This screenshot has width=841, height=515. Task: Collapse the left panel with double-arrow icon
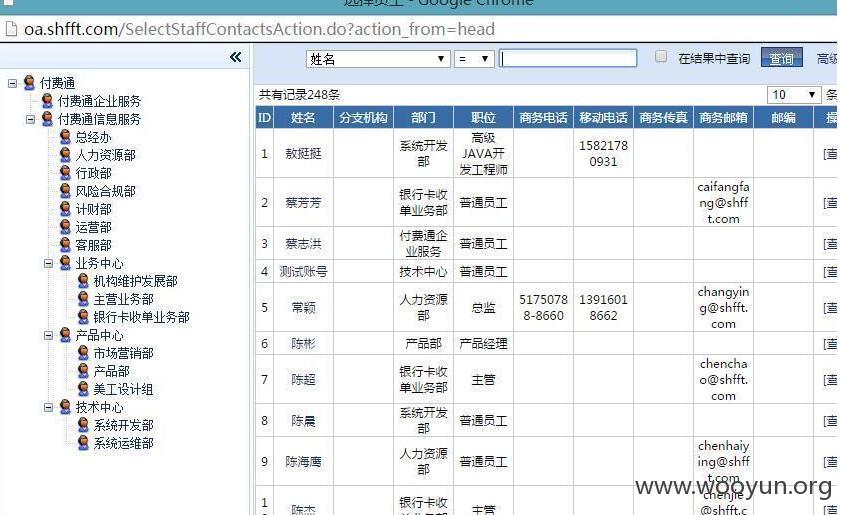click(x=235, y=57)
